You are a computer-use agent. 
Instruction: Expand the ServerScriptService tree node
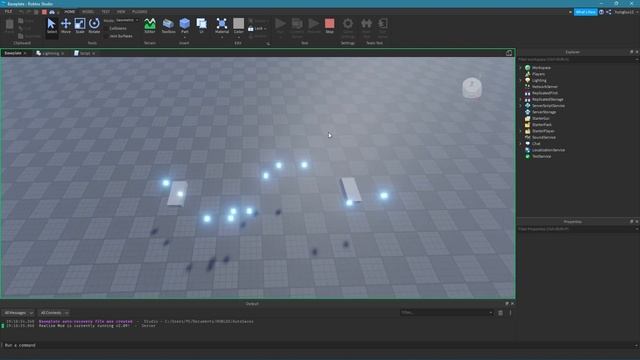[x=521, y=106]
